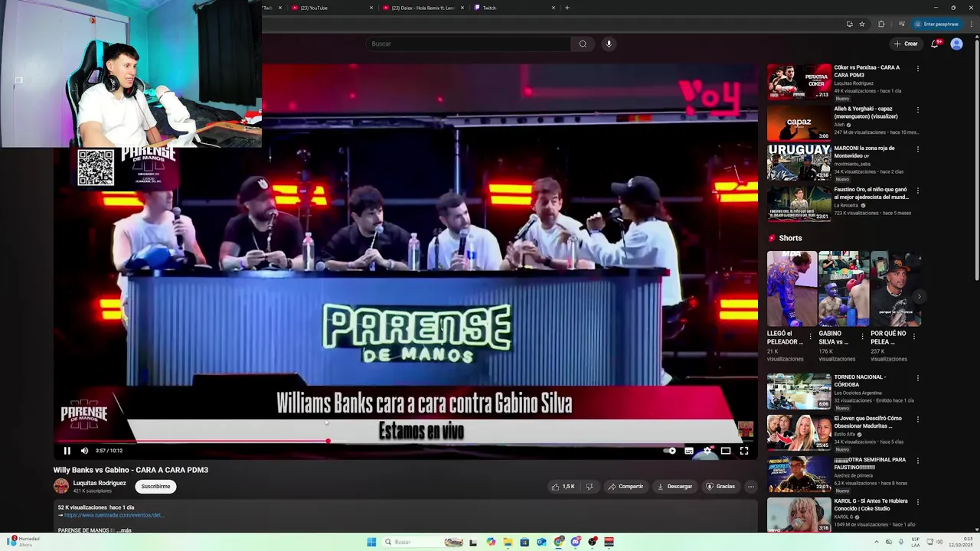Screen dimensions: 980x551
Task: Switch the ESP LAA keyboard language
Action: (x=916, y=543)
